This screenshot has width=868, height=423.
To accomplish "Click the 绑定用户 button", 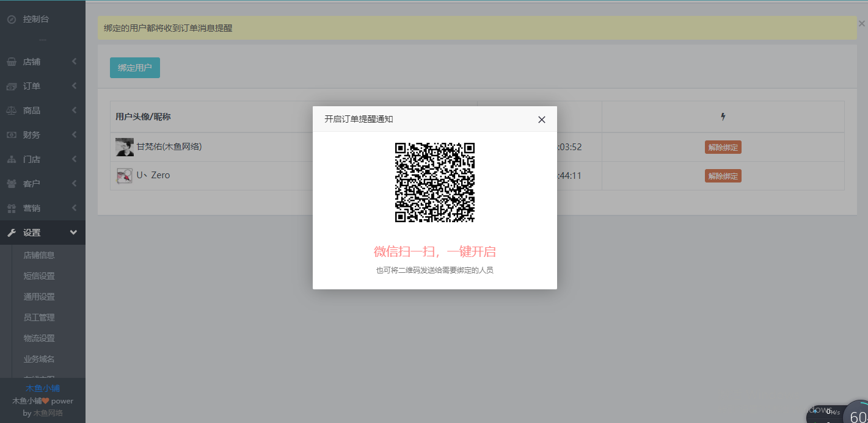I will (135, 68).
